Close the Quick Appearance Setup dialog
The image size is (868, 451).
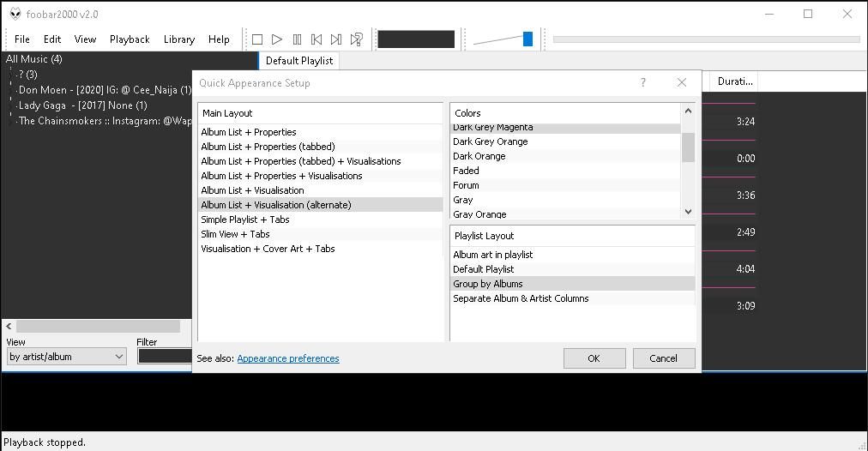(682, 83)
